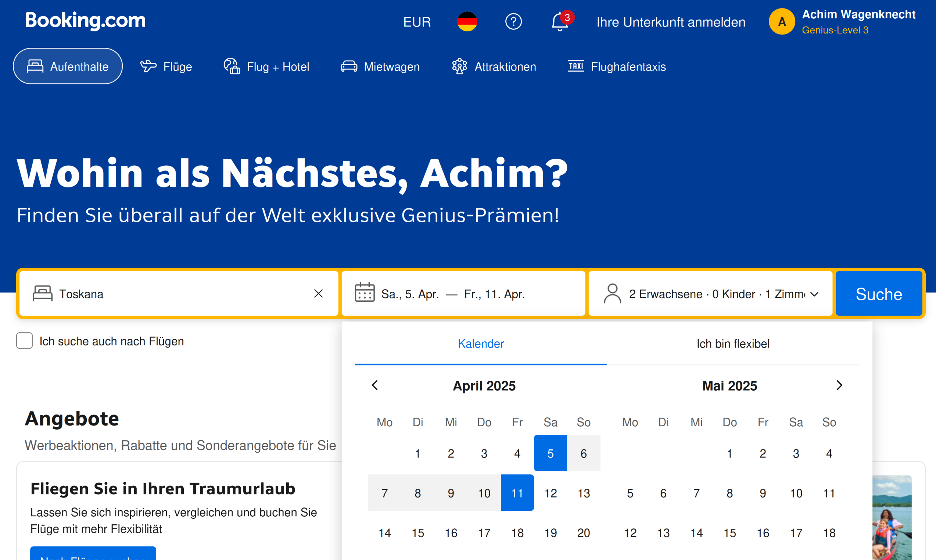
Task: Click the Genius-Level 3 label
Action: point(835,30)
